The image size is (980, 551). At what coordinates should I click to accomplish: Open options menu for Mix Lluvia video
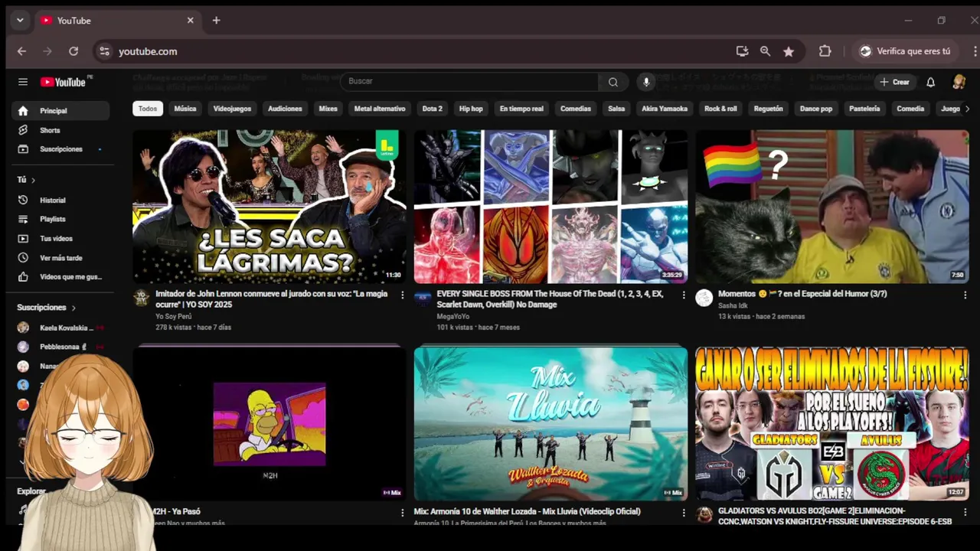pos(684,512)
